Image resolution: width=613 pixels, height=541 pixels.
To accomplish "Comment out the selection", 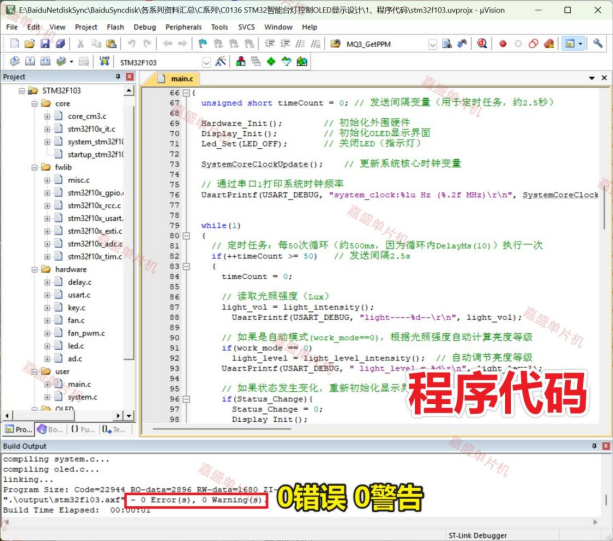I will coord(300,43).
